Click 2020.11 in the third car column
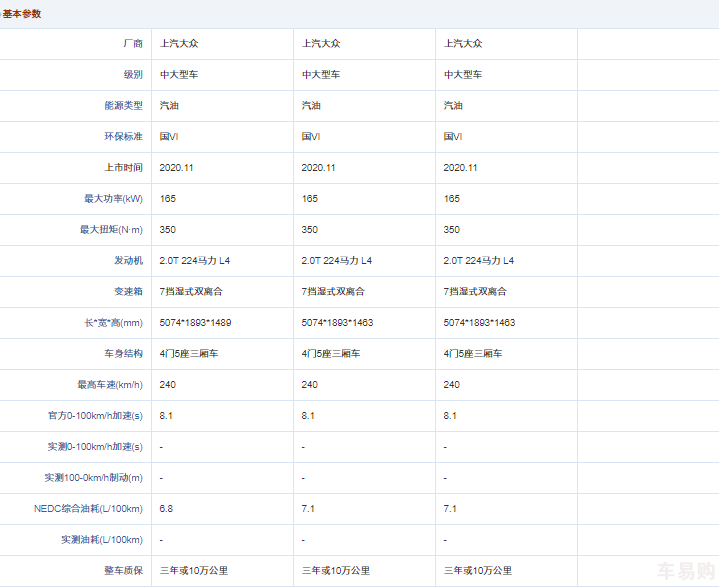Screen dimensions: 719x587 point(460,168)
